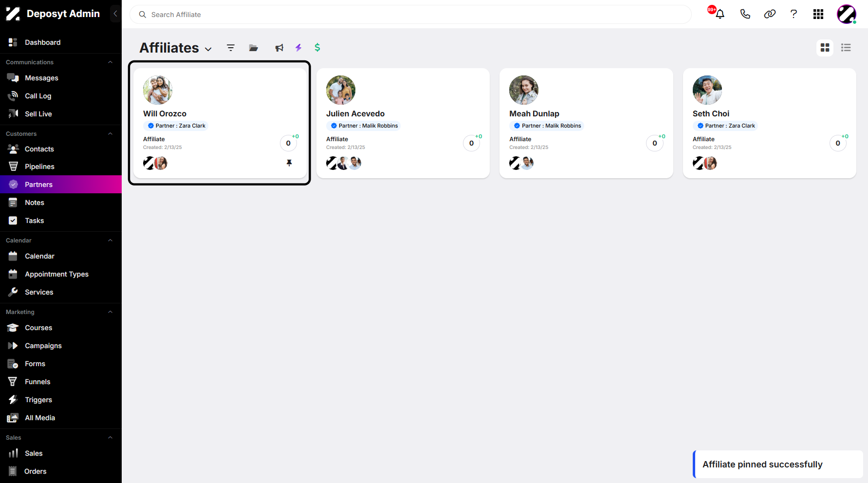The width and height of the screenshot is (868, 483).
Task: Click the green dollar sign icon
Action: pos(317,47)
